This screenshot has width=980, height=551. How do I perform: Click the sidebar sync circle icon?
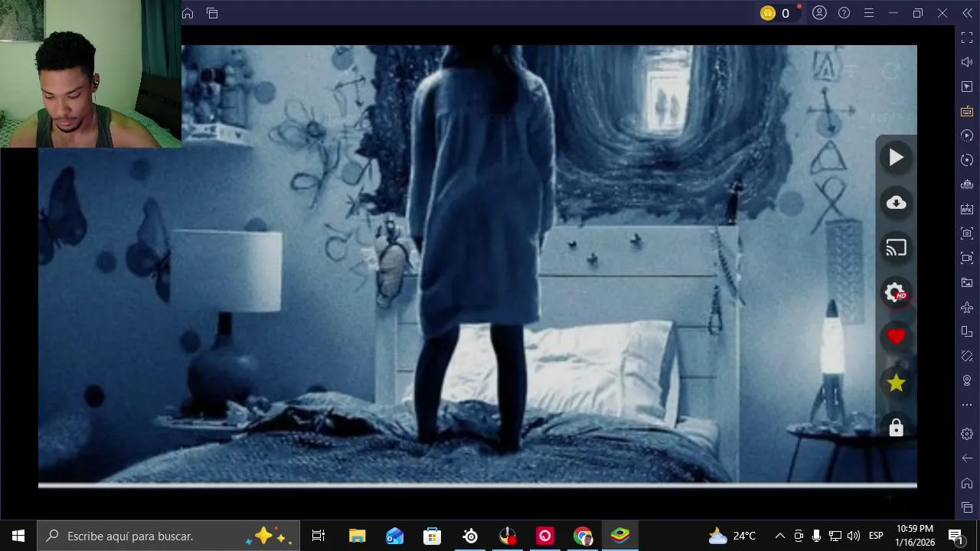pyautogui.click(x=967, y=160)
